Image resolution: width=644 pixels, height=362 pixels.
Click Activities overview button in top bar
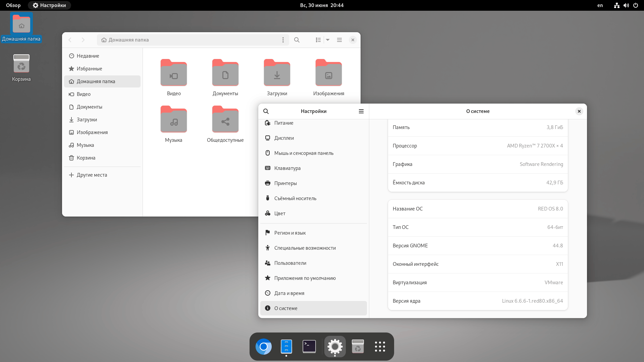click(13, 5)
